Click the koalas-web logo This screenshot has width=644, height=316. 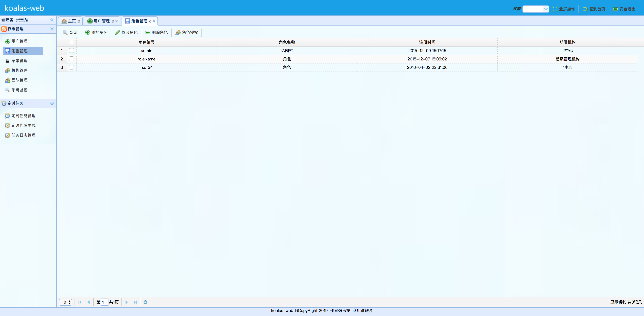coord(24,8)
